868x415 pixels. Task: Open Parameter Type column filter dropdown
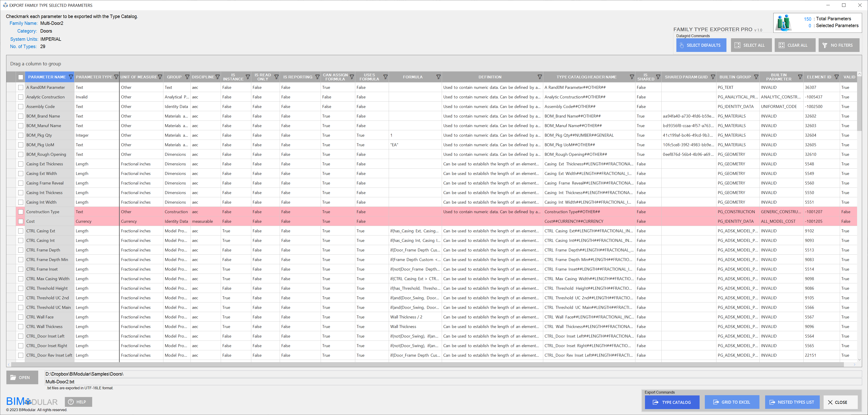click(x=116, y=77)
